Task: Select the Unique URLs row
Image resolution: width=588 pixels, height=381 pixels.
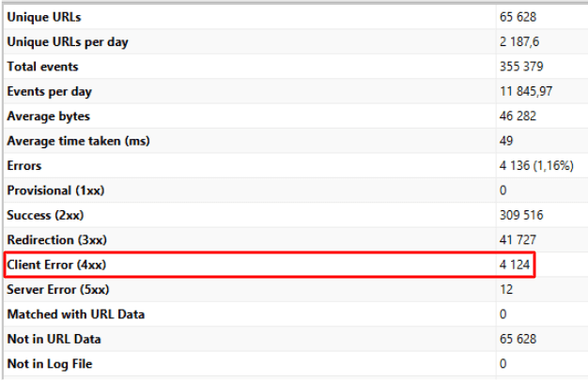Action: 296,17
